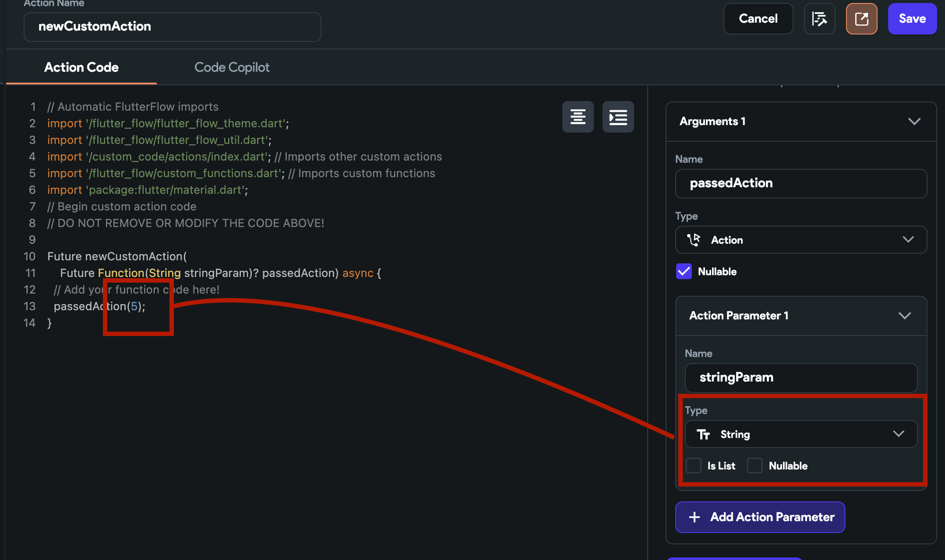Screen dimensions: 945x560
Task: Open the String type dropdown
Action: (801, 434)
